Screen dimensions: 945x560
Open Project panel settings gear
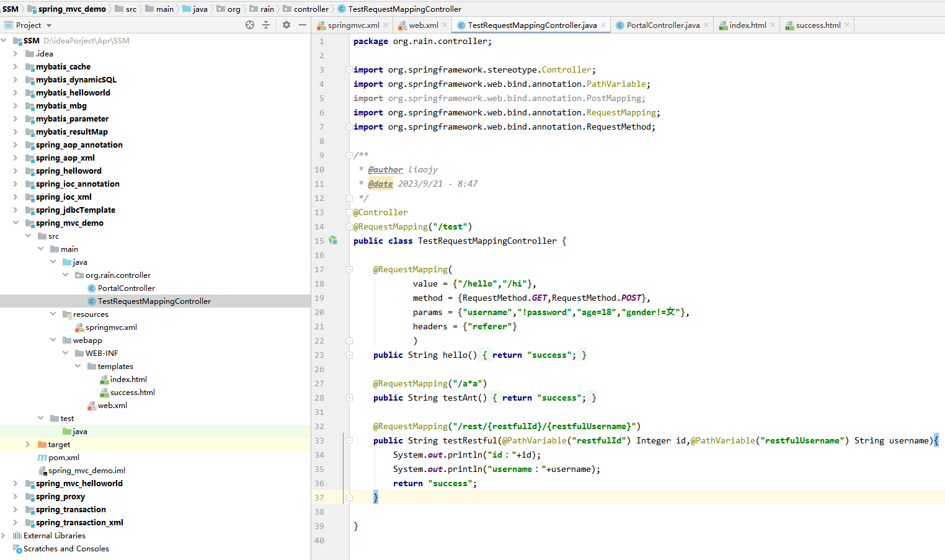point(286,25)
